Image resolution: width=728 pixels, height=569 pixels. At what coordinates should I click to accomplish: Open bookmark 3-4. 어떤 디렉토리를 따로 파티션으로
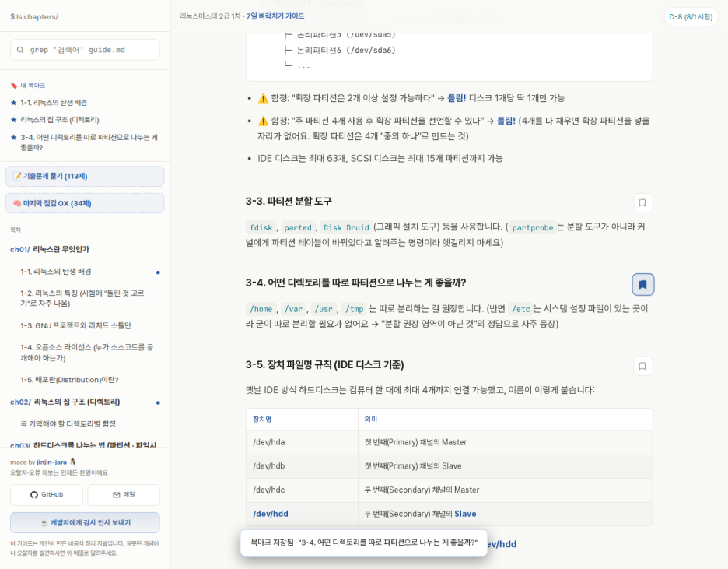(x=89, y=142)
